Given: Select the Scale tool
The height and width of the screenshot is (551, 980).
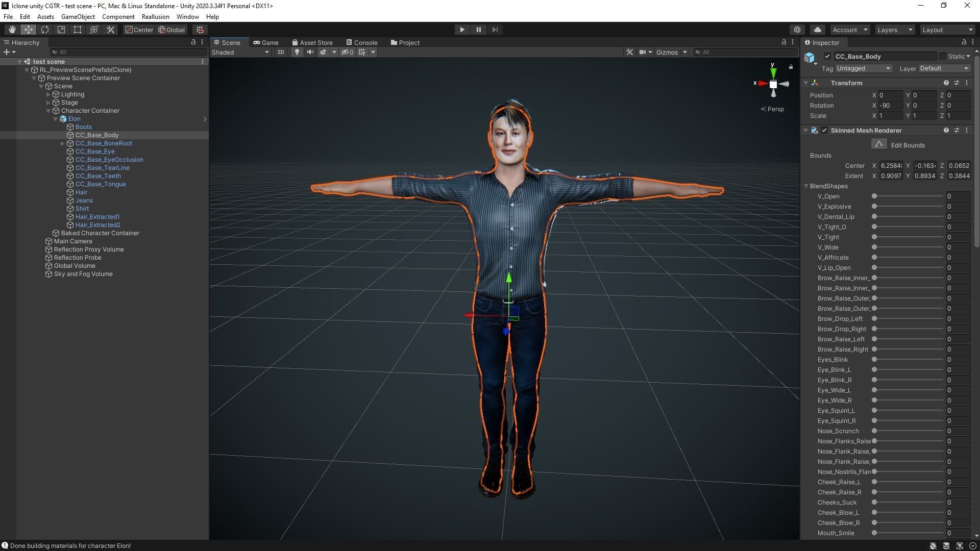Looking at the screenshot, I should [61, 30].
